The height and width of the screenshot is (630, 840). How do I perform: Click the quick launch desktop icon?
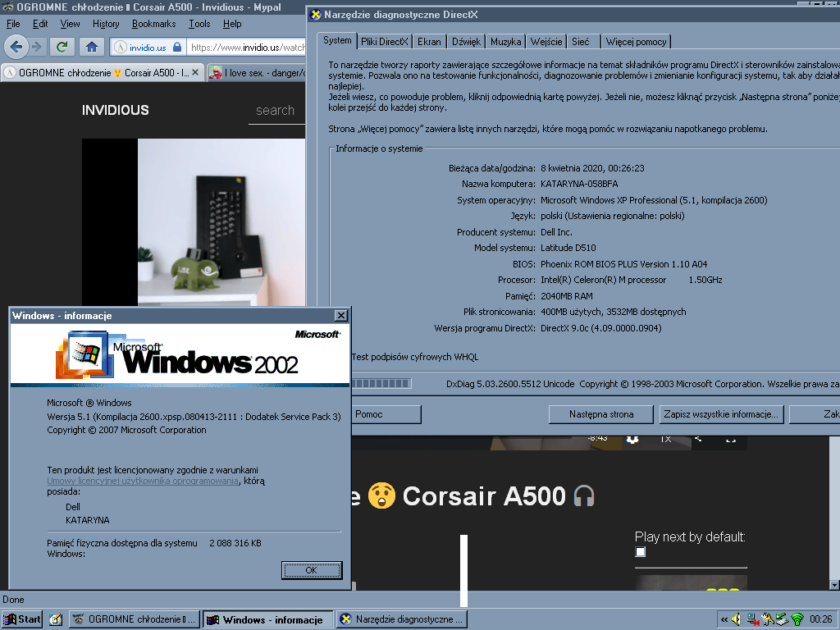click(x=56, y=619)
